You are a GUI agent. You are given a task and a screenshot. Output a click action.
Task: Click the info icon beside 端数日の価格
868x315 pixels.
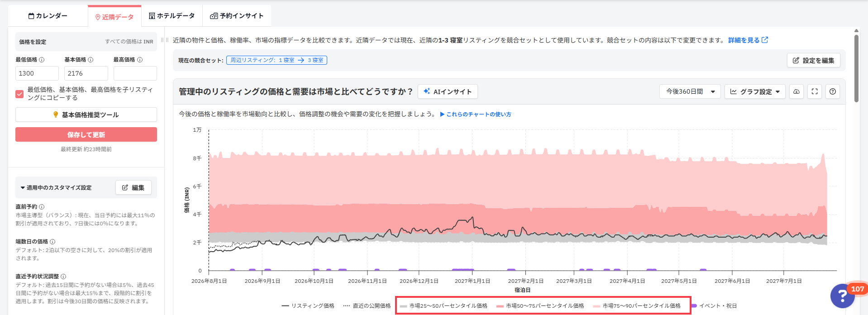point(52,242)
